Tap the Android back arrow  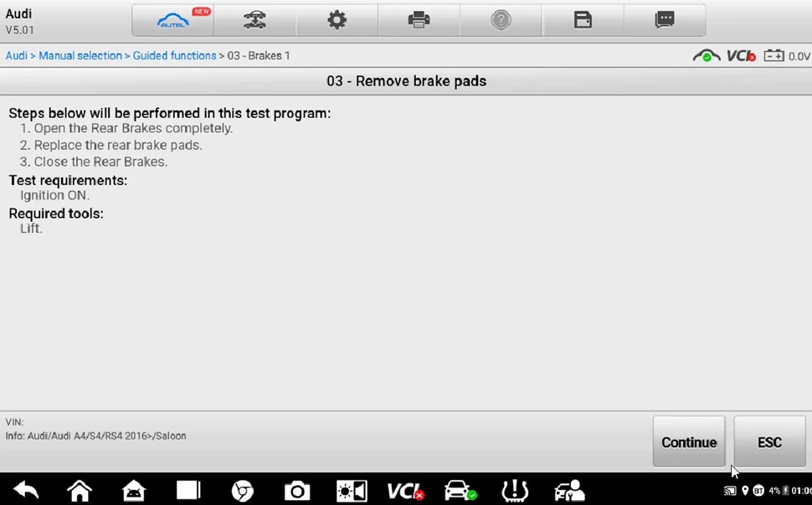click(x=26, y=490)
